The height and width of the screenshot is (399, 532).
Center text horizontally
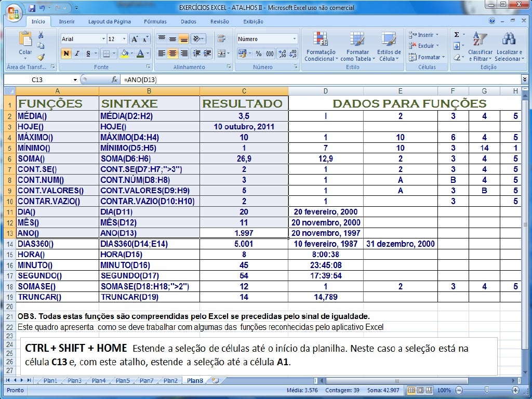point(172,54)
